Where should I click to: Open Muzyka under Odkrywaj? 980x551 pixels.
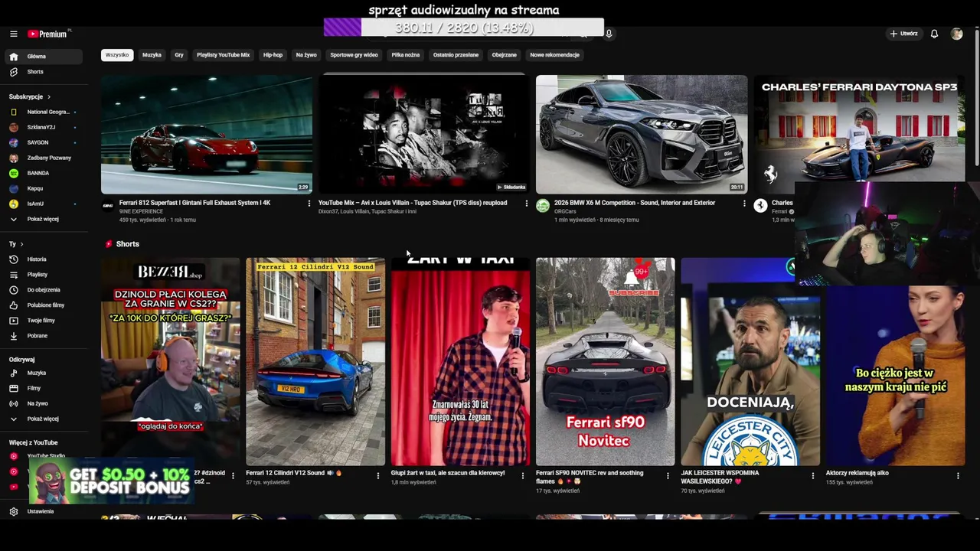coord(43,373)
